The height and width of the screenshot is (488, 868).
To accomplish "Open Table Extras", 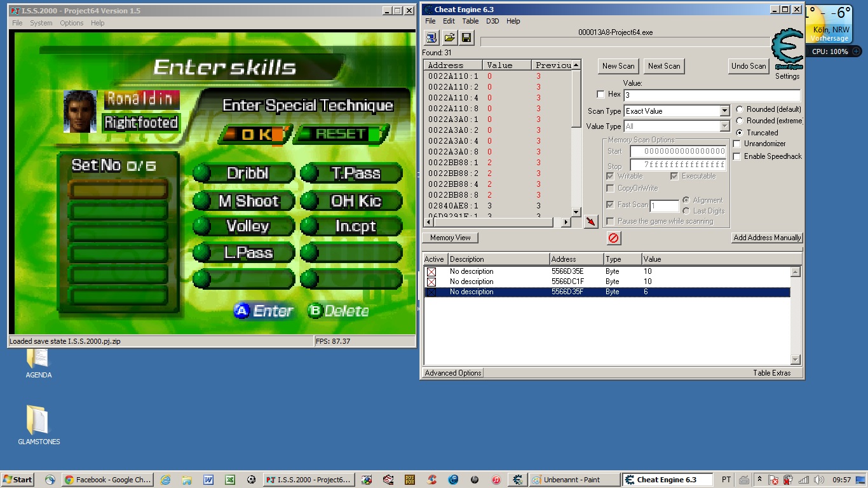I will (772, 373).
